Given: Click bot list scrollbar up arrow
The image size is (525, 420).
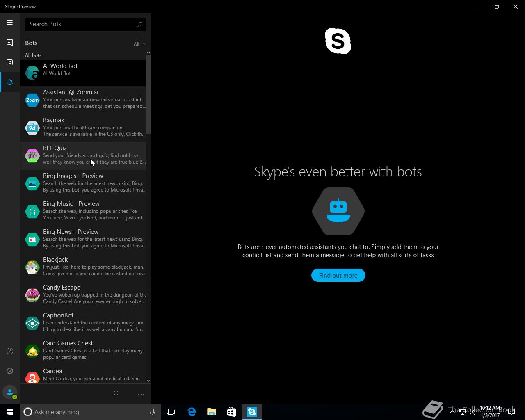Looking at the screenshot, I should coord(148,52).
